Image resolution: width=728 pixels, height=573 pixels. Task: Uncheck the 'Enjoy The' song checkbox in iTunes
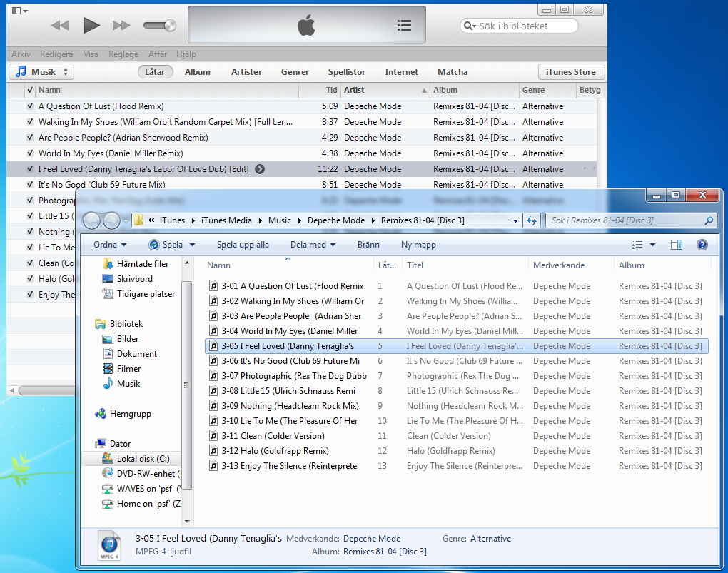pos(30,295)
